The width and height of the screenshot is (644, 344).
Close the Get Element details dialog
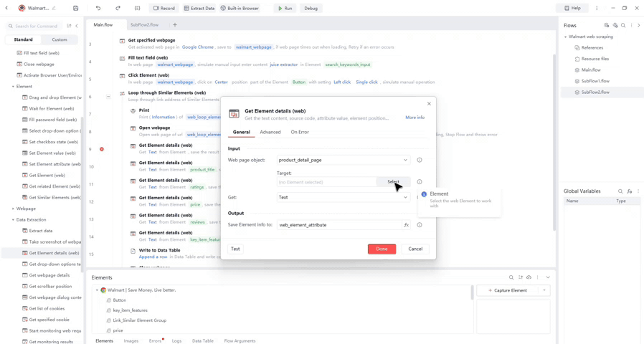pos(429,104)
